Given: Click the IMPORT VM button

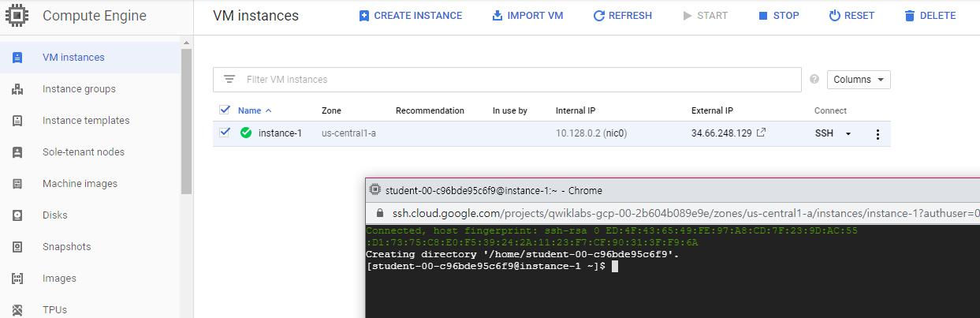Looking at the screenshot, I should pos(527,16).
